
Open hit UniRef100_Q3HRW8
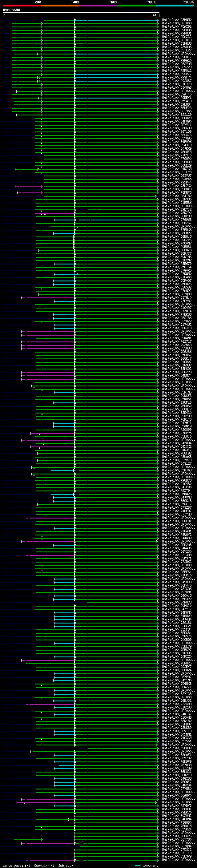click(177, 43)
